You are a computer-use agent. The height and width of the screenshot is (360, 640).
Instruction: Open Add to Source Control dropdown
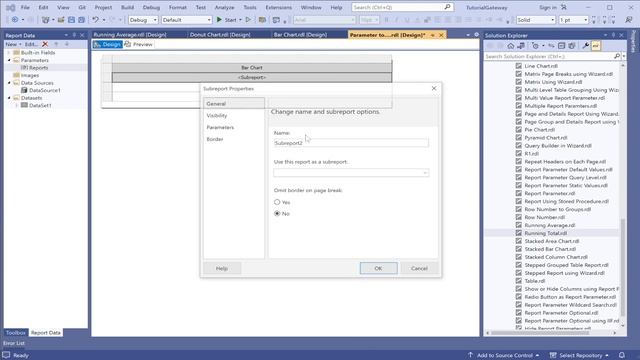tap(504, 355)
